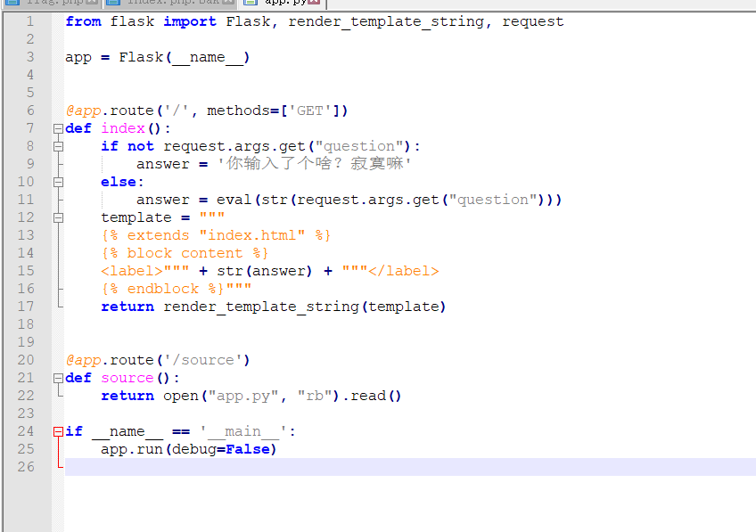Click the 'else' keyword on line 10
Image resolution: width=756 pixels, height=532 pixels.
[x=119, y=182]
